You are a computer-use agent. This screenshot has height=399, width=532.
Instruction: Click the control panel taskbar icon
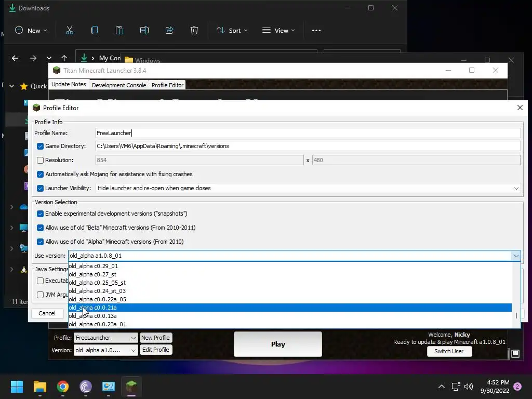(x=109, y=387)
